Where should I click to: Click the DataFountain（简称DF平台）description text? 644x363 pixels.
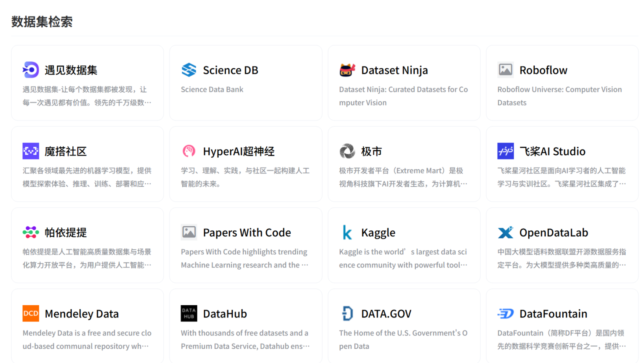click(562, 339)
